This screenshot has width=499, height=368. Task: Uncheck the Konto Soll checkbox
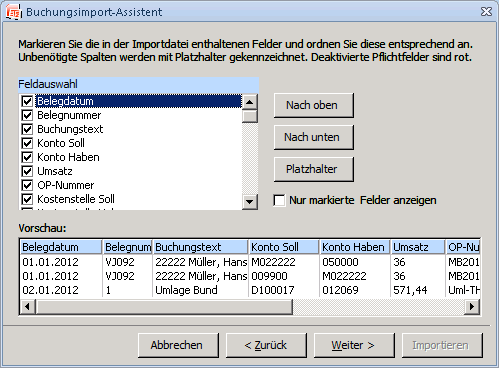coord(27,143)
